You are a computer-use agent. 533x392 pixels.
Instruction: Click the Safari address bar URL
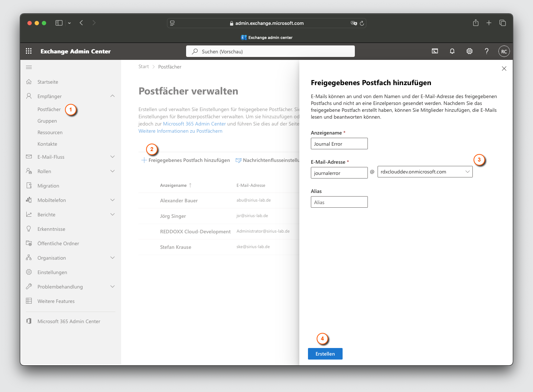(x=269, y=23)
